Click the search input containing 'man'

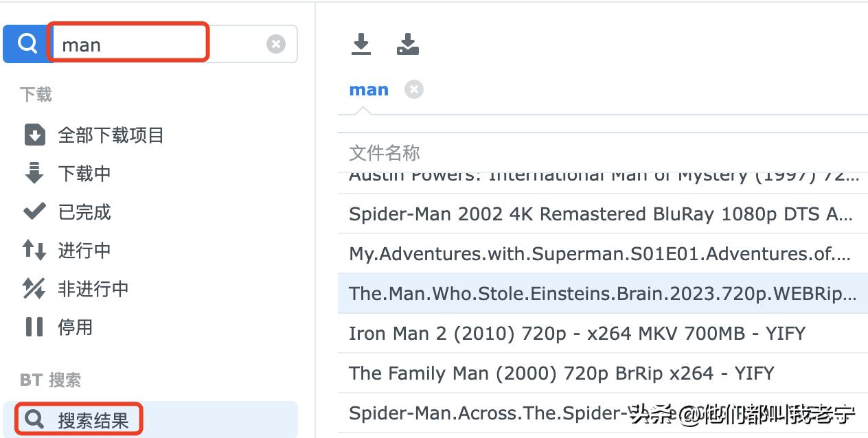pos(158,45)
